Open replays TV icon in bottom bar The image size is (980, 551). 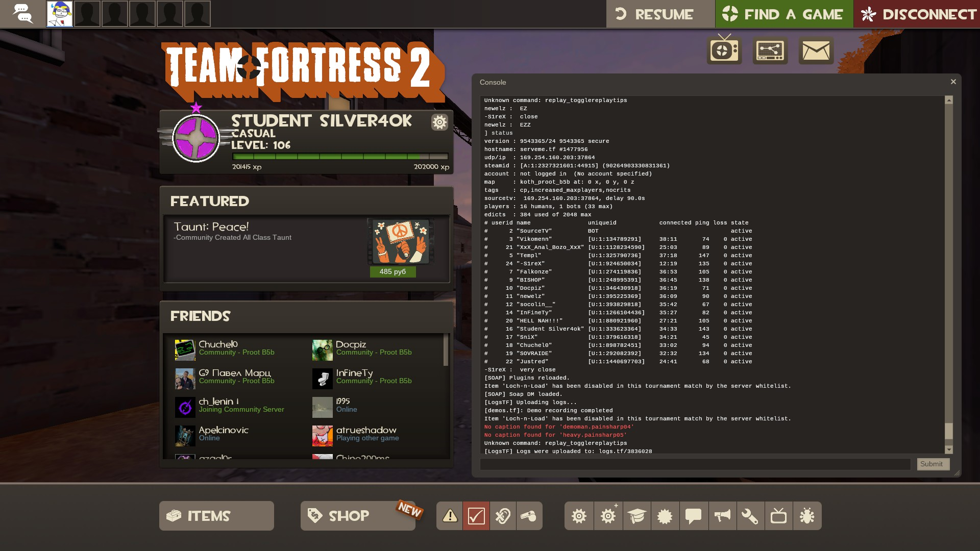pyautogui.click(x=778, y=516)
